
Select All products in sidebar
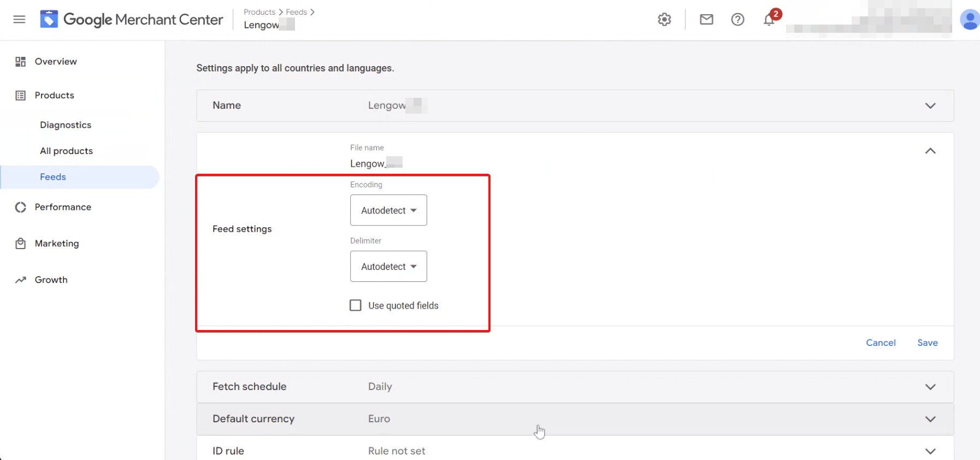[66, 151]
